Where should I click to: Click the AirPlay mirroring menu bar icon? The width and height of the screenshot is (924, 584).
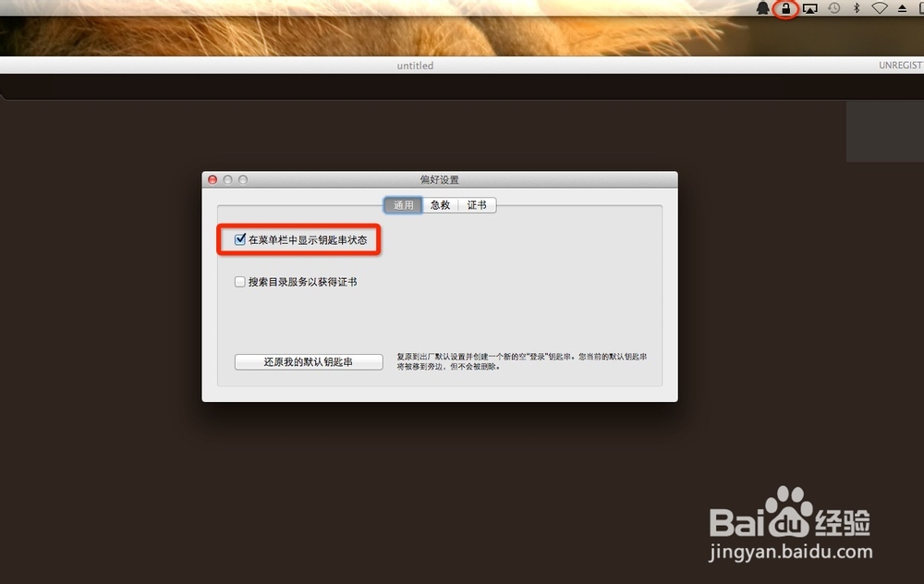click(810, 8)
